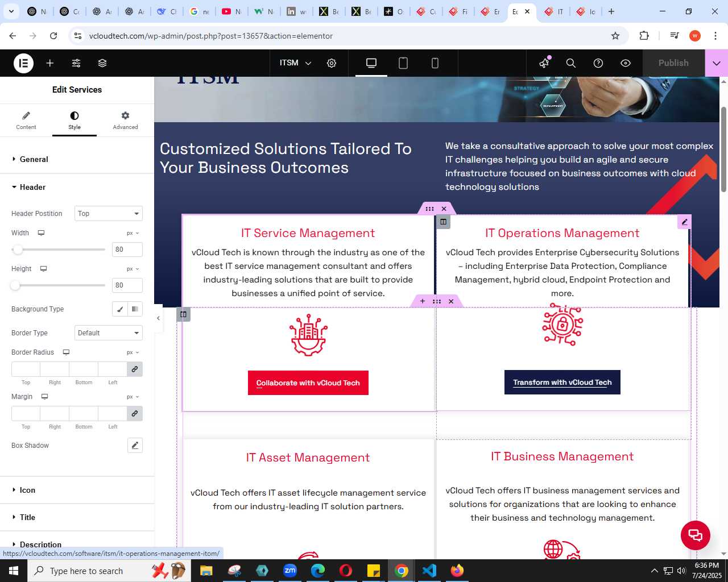Open Zoom from the taskbar

[x=290, y=571]
